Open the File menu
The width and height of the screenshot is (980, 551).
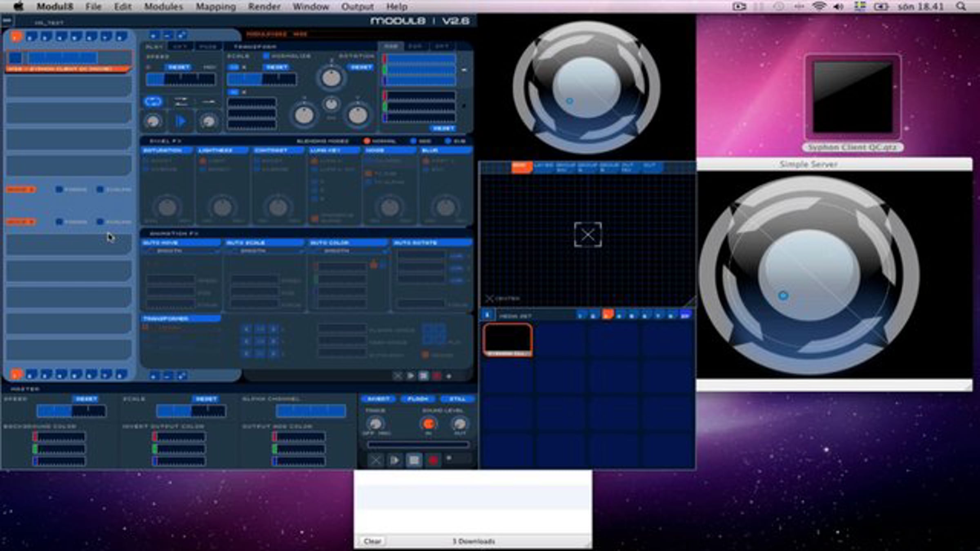click(93, 7)
